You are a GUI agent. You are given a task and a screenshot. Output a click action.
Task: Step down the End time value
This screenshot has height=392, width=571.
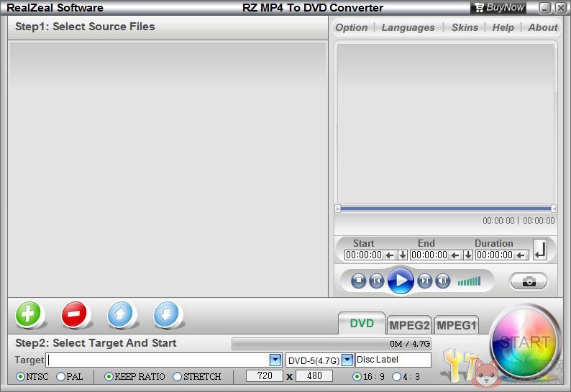468,255
